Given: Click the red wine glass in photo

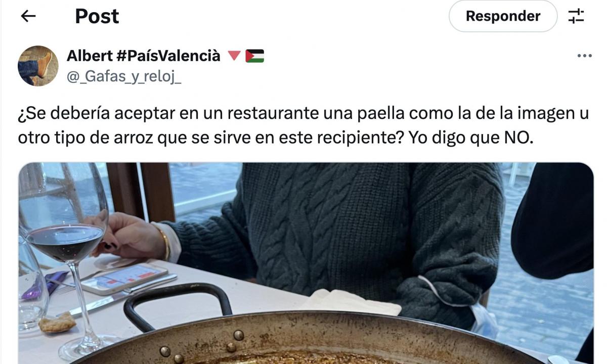Looking at the screenshot, I should 66,243.
